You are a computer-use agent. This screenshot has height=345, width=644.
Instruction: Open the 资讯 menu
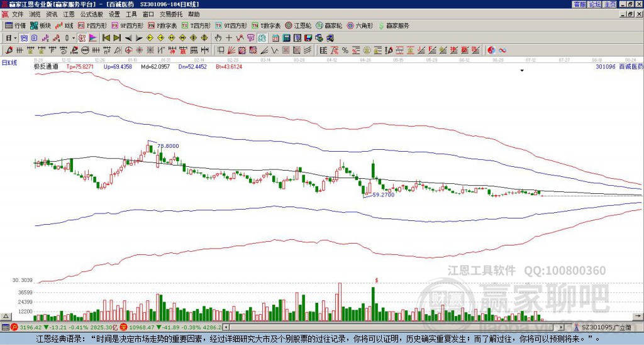[52, 14]
